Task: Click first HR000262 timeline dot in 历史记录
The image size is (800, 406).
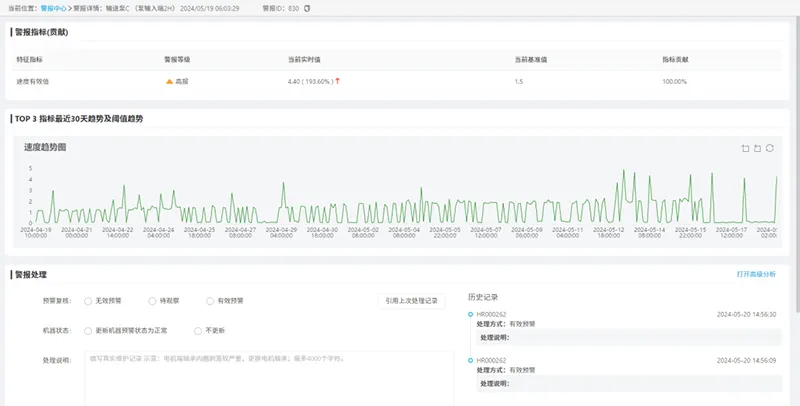Action: tap(470, 314)
